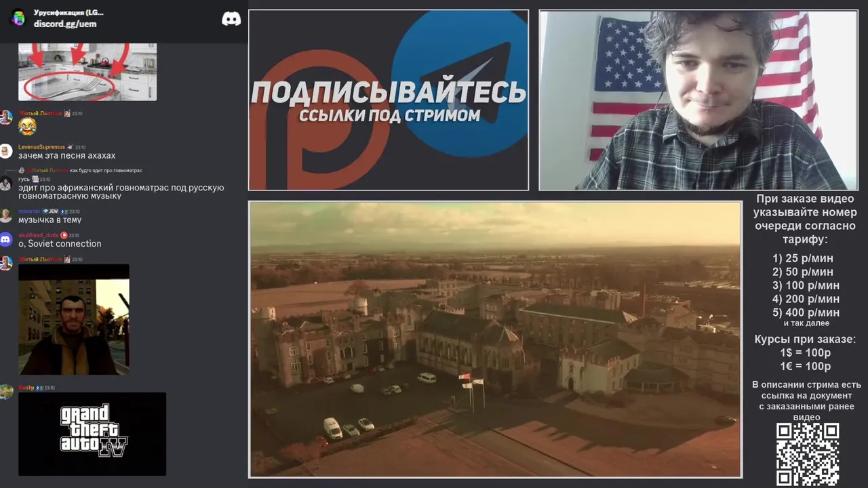
Task: Click the 'и так далее' text under tariffs
Action: point(806,324)
